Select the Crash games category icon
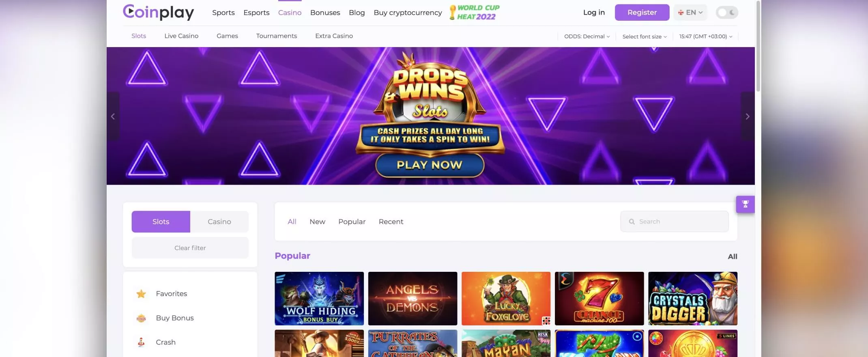 pyautogui.click(x=141, y=342)
